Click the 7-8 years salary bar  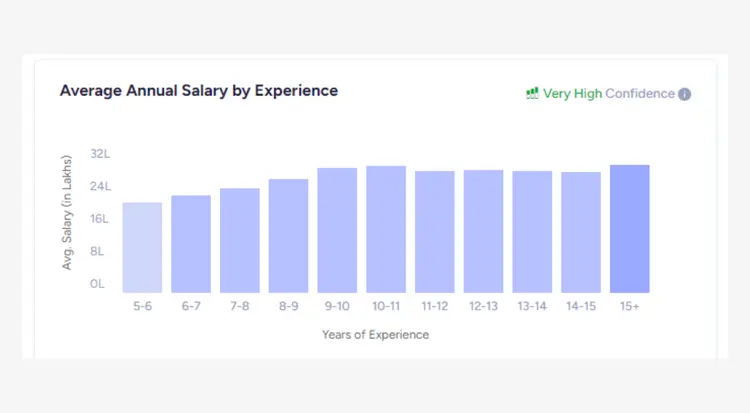pos(240,240)
